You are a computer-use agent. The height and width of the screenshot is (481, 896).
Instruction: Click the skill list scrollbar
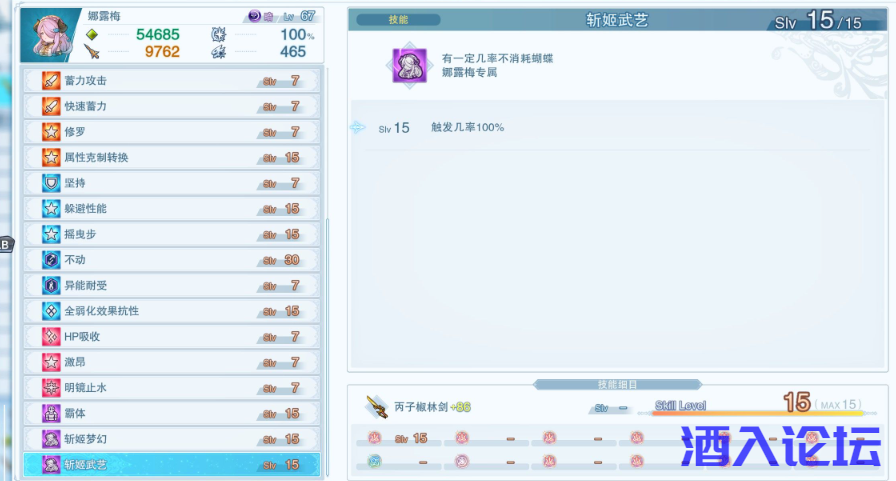(x=327, y=347)
